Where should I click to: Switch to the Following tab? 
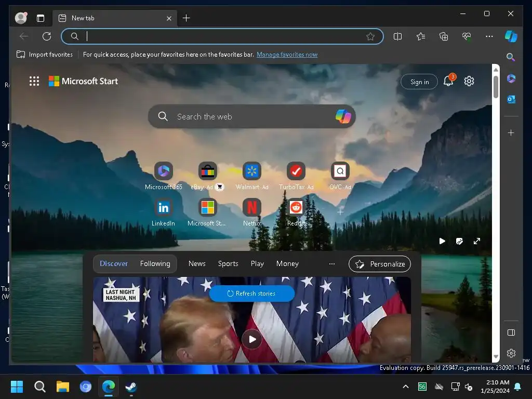tap(155, 263)
